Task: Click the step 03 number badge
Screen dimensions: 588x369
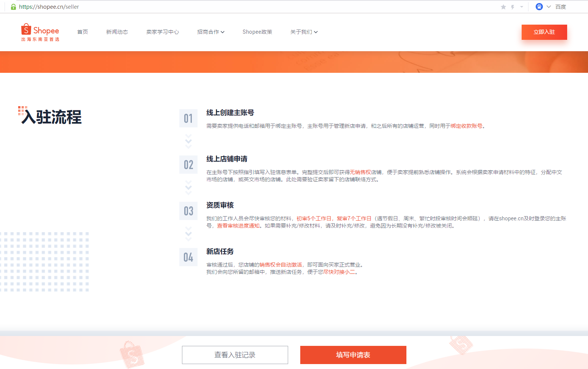Action: click(x=188, y=211)
